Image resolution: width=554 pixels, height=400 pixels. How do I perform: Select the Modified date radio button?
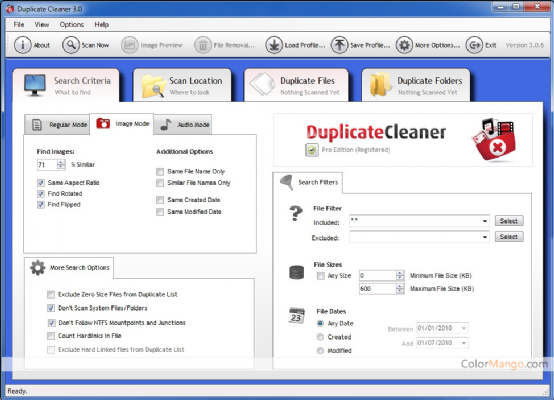(320, 351)
